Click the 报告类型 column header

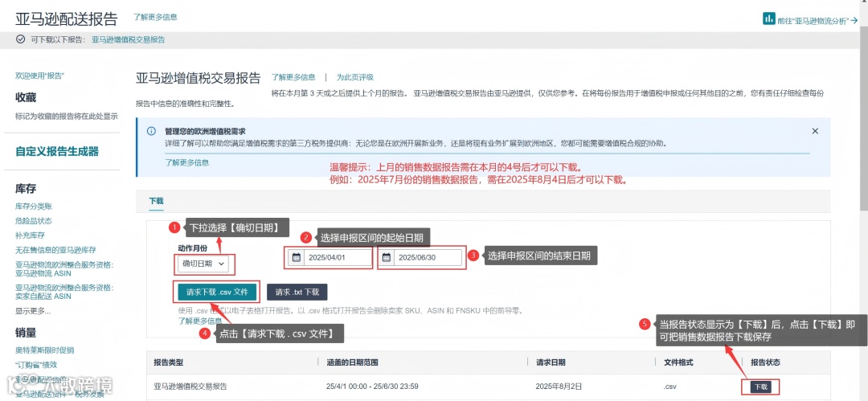(168, 362)
